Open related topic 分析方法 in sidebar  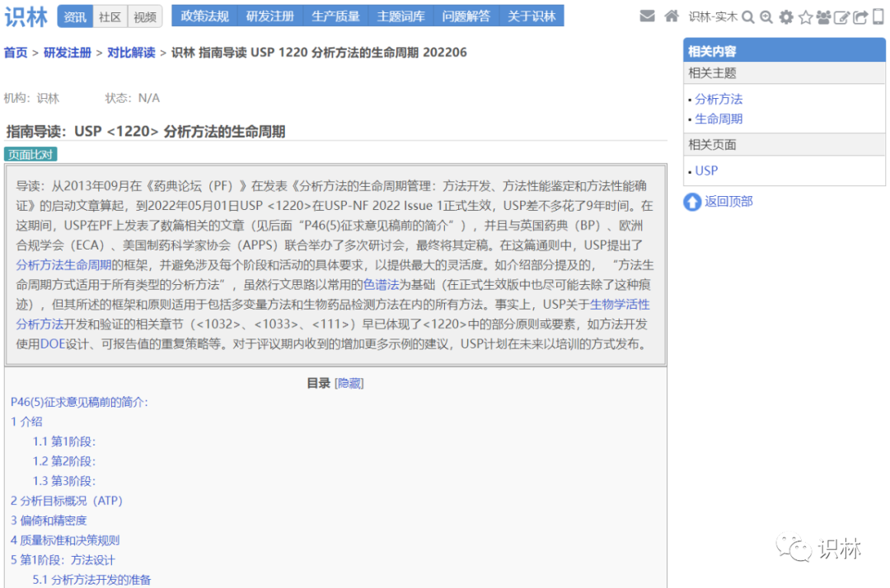point(719,99)
